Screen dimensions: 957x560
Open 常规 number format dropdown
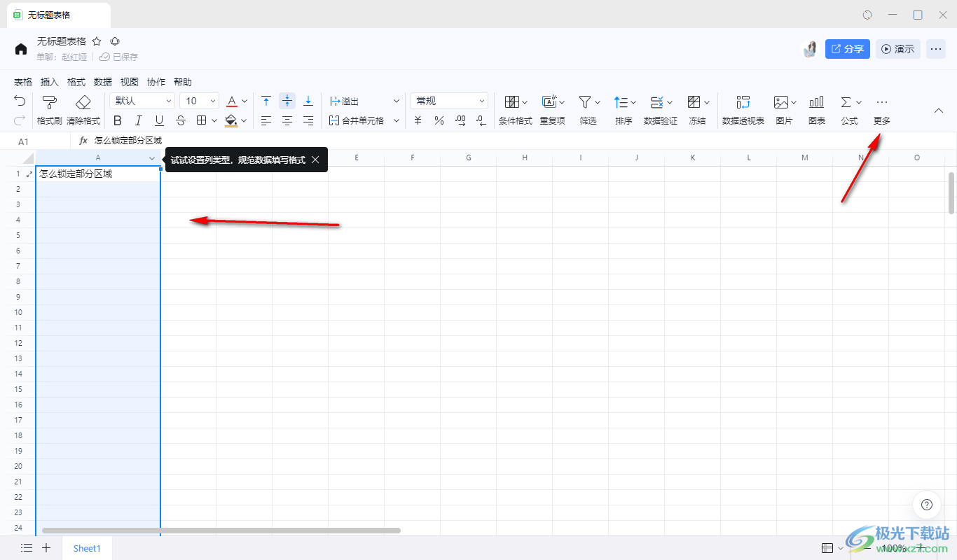click(x=448, y=101)
